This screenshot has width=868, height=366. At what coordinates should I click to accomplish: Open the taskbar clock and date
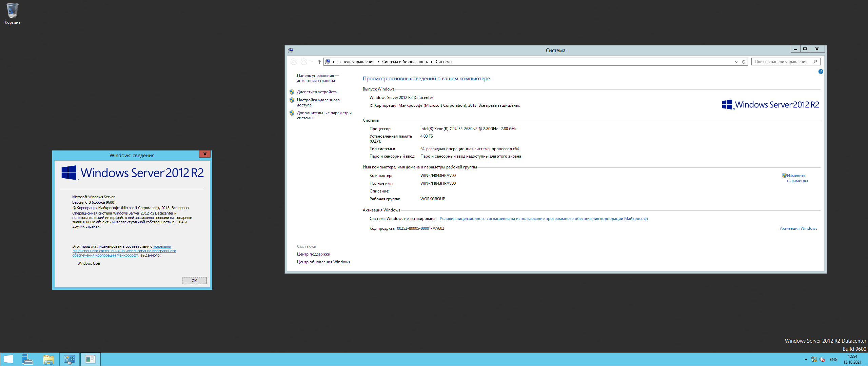852,359
